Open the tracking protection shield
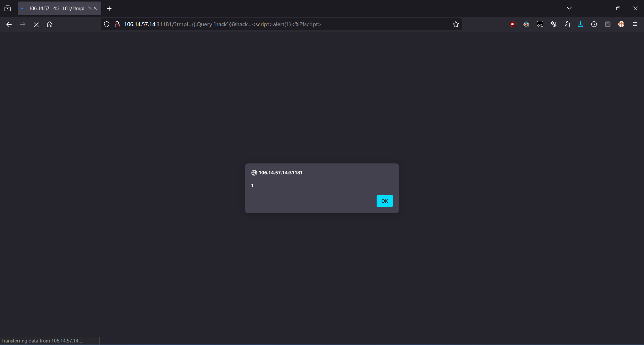Image resolution: width=644 pixels, height=345 pixels. pyautogui.click(x=107, y=24)
